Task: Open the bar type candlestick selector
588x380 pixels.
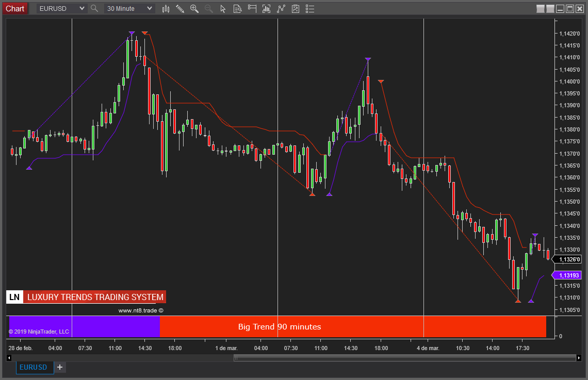Action: pos(166,9)
